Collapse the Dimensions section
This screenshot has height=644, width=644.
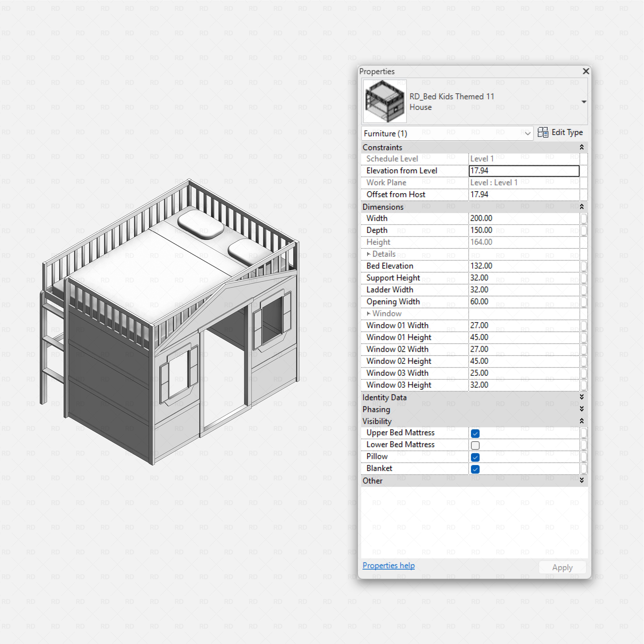(x=581, y=207)
